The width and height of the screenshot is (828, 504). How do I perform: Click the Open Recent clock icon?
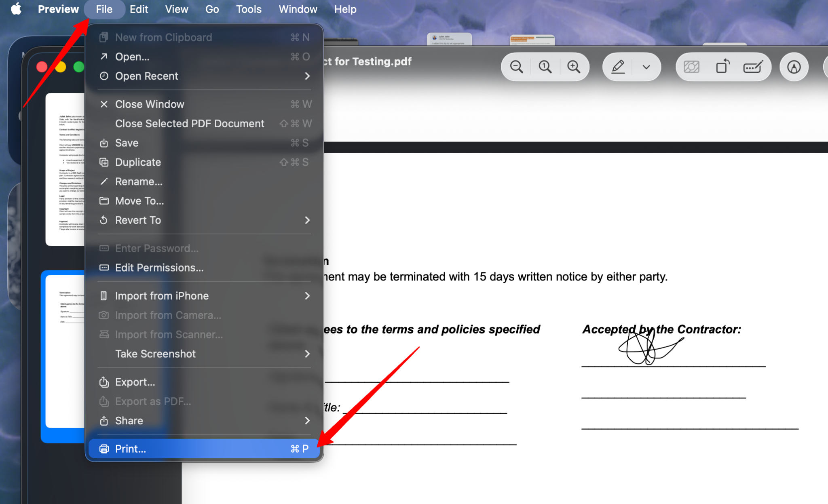[x=104, y=76]
